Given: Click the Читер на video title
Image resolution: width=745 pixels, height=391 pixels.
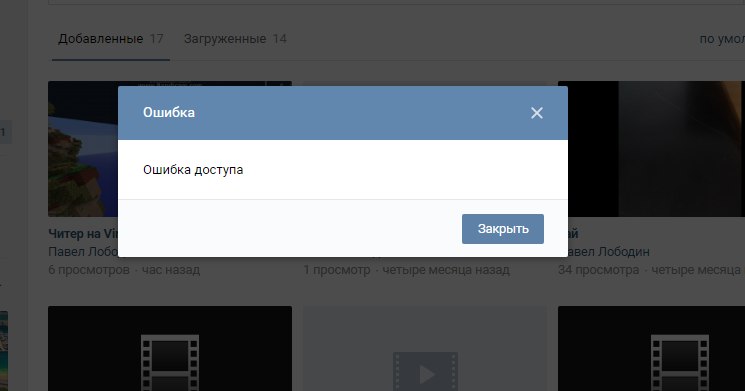Looking at the screenshot, I should coord(83,234).
